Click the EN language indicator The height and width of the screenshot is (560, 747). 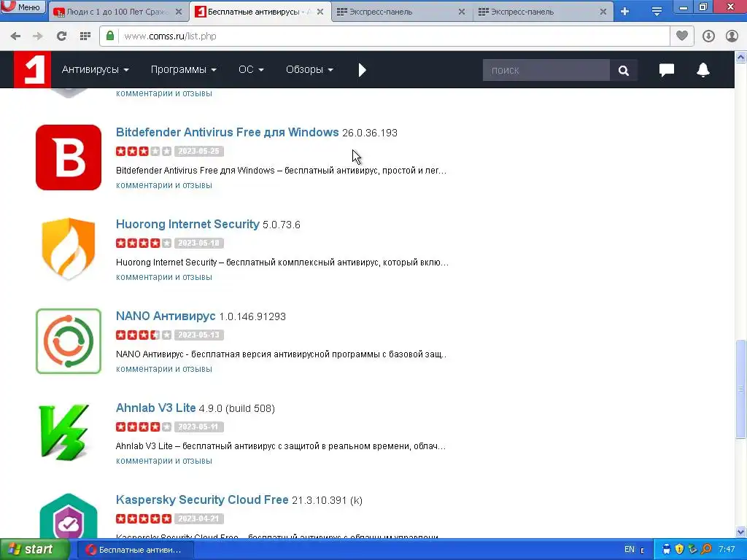pyautogui.click(x=630, y=550)
